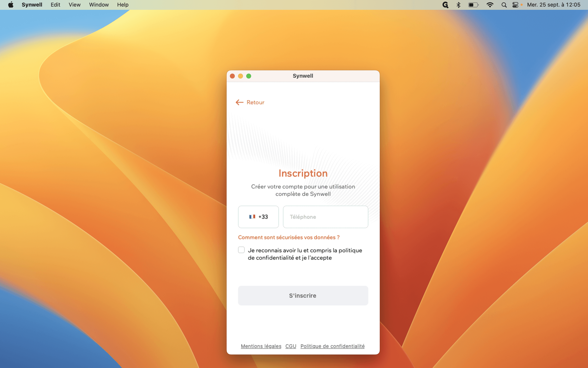Image resolution: width=588 pixels, height=368 pixels.
Task: Open Mentions légales link
Action: tap(261, 346)
